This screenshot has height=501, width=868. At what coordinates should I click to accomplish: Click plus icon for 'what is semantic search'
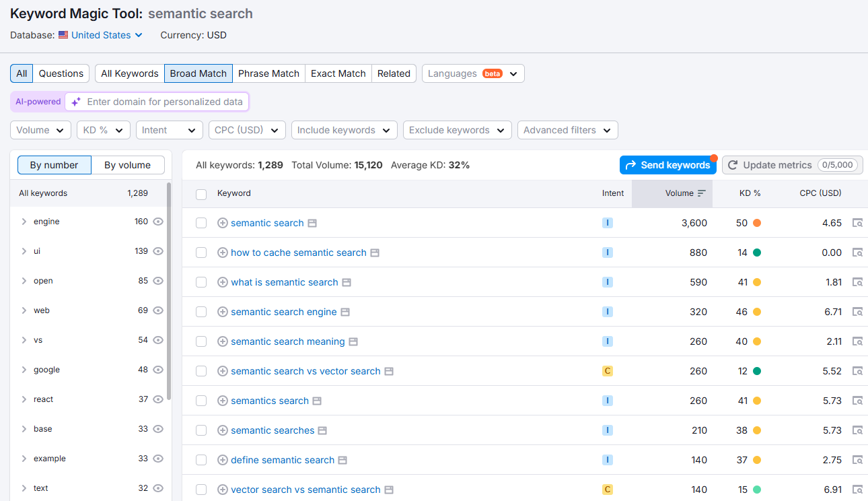(x=223, y=282)
